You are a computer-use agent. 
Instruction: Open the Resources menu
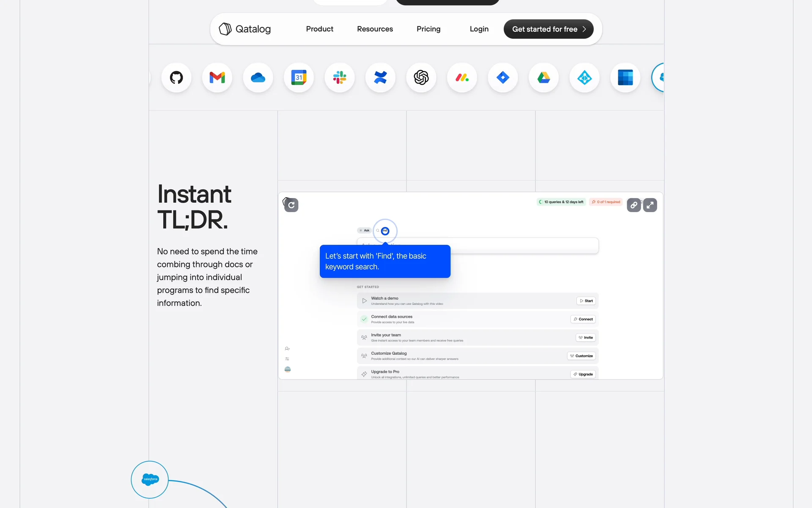tap(375, 29)
